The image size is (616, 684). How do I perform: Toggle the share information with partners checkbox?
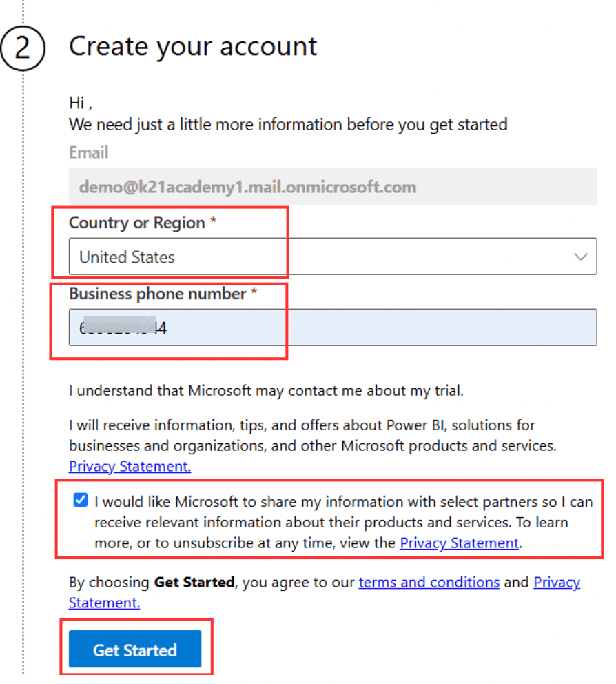pos(81,501)
